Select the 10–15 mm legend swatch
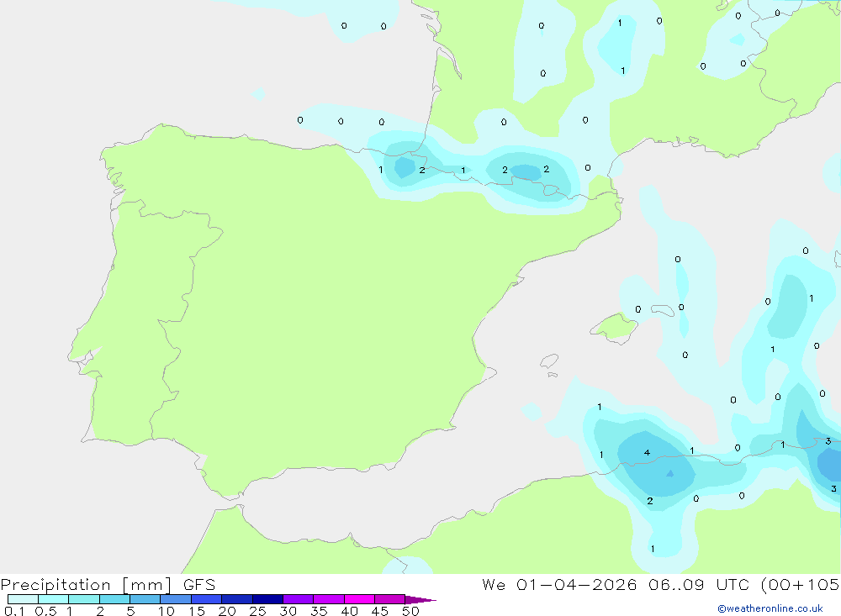Image resolution: width=841 pixels, height=616 pixels. tap(176, 599)
